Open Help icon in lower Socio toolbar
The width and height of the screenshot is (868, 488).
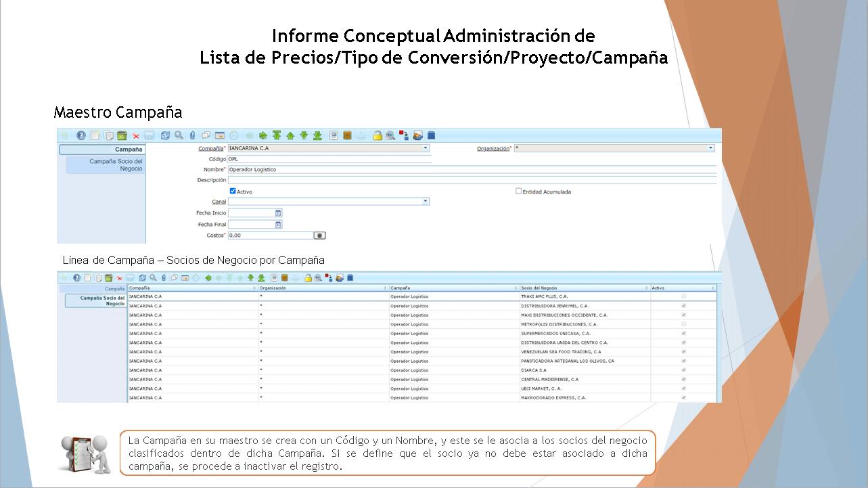pos(76,278)
